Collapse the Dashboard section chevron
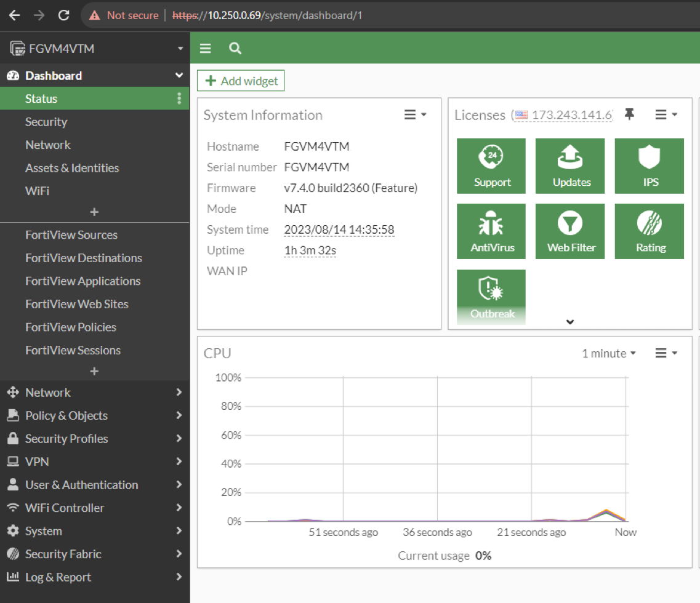Image resolution: width=700 pixels, height=603 pixels. pyautogui.click(x=179, y=75)
